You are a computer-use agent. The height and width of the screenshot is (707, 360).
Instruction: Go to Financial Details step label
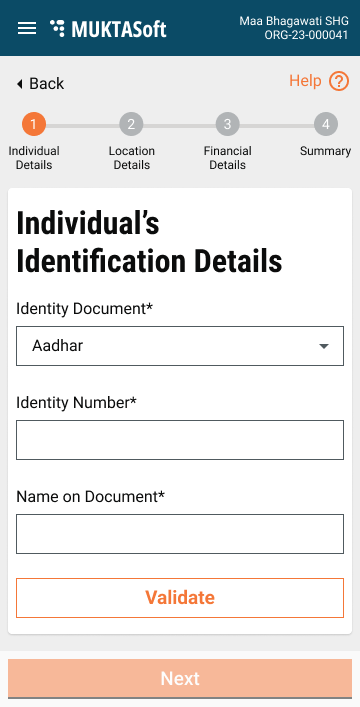coord(227,158)
